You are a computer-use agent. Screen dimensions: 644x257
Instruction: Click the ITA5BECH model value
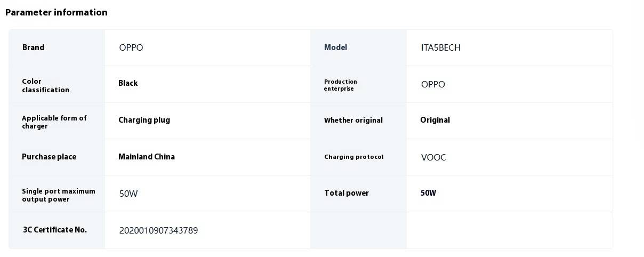click(441, 47)
